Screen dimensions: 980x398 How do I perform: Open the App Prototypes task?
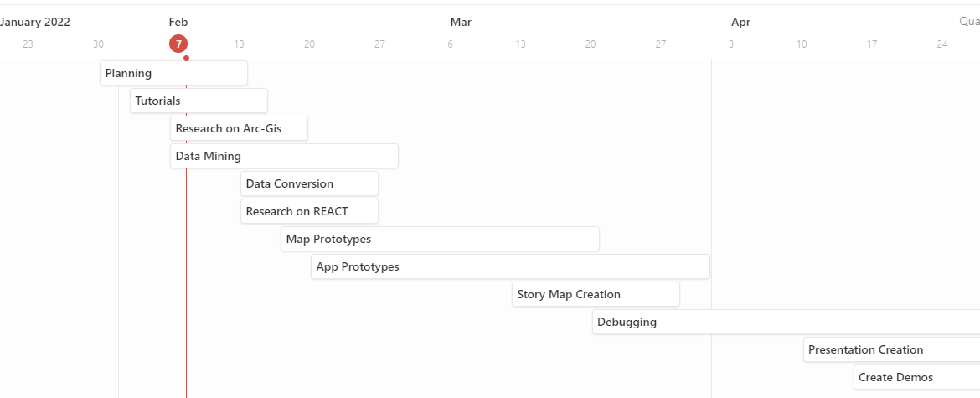point(510,266)
